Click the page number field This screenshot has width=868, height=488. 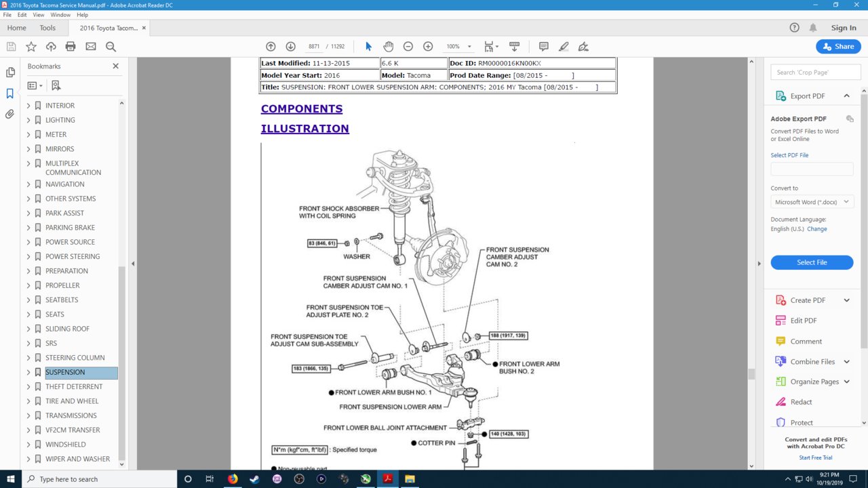coord(313,47)
